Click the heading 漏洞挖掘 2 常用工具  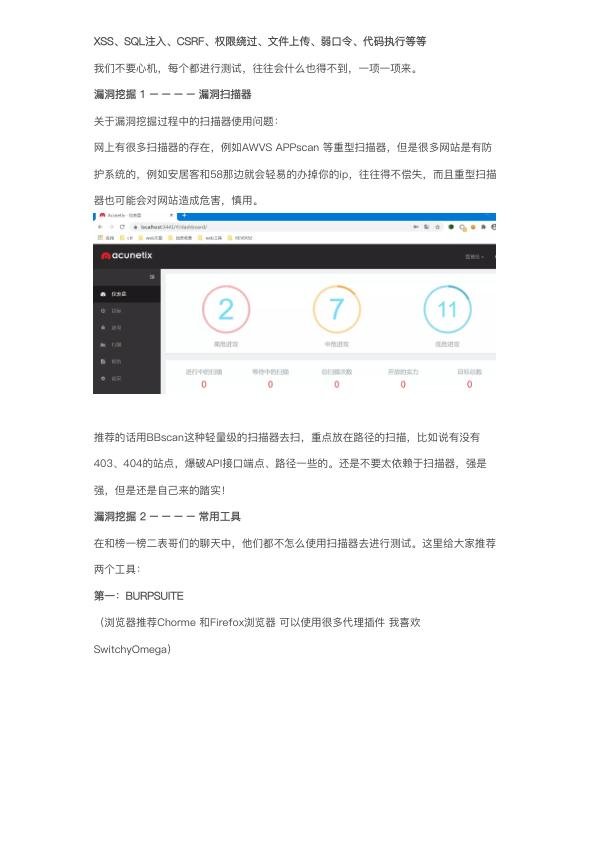click(167, 517)
